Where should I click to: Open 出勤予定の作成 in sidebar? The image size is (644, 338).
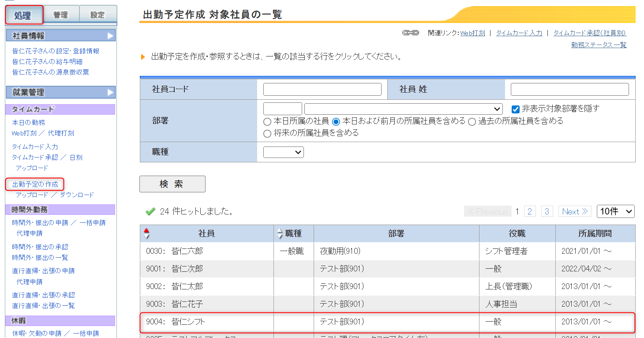pos(35,184)
